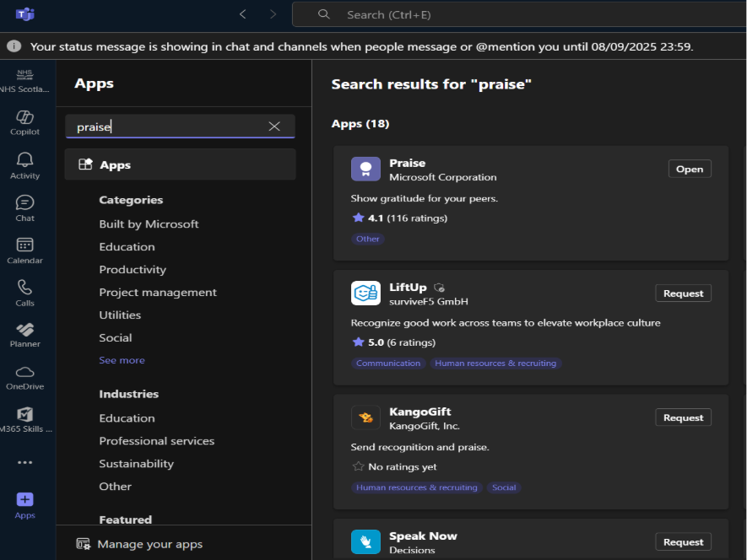Viewport: 747px width, 560px height.
Task: Open the Speak Now app title
Action: (x=423, y=536)
